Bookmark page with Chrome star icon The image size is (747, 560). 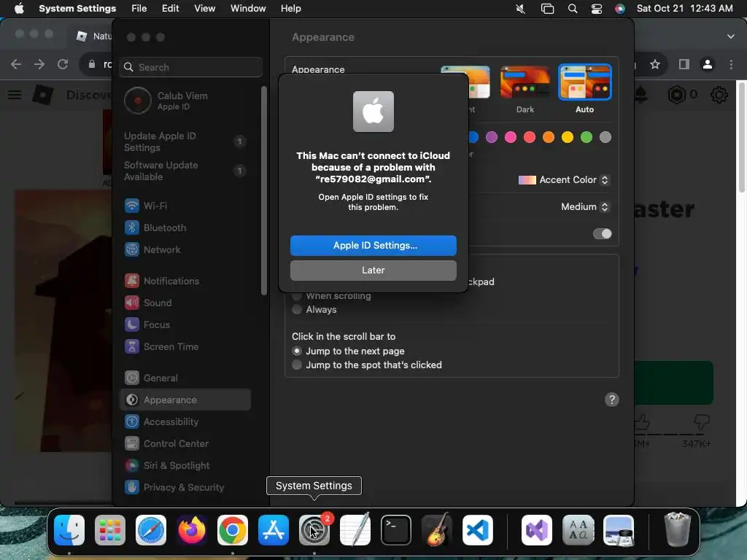(x=655, y=64)
